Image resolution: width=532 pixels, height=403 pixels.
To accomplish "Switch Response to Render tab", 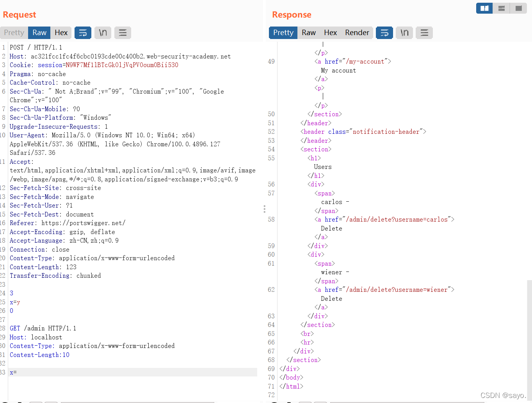I will point(357,33).
